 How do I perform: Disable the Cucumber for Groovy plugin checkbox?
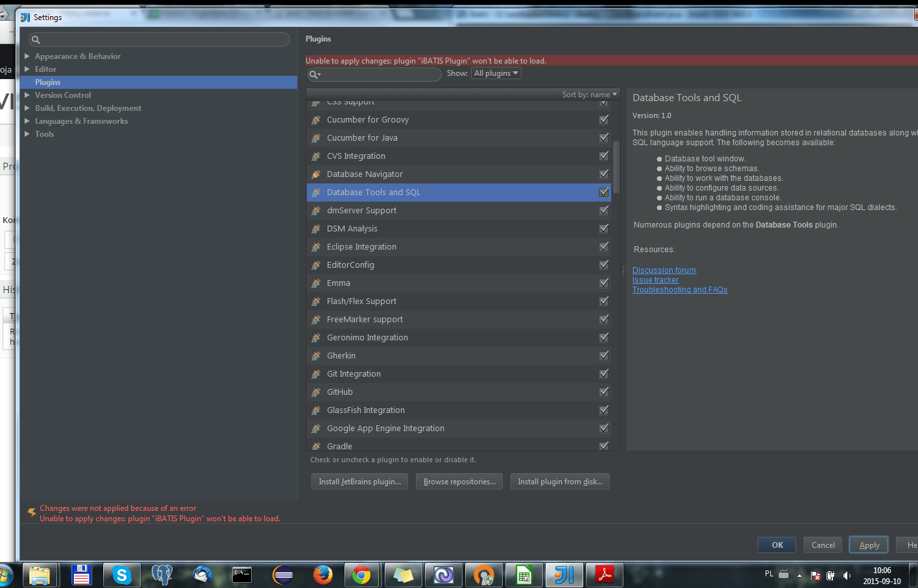(x=604, y=120)
